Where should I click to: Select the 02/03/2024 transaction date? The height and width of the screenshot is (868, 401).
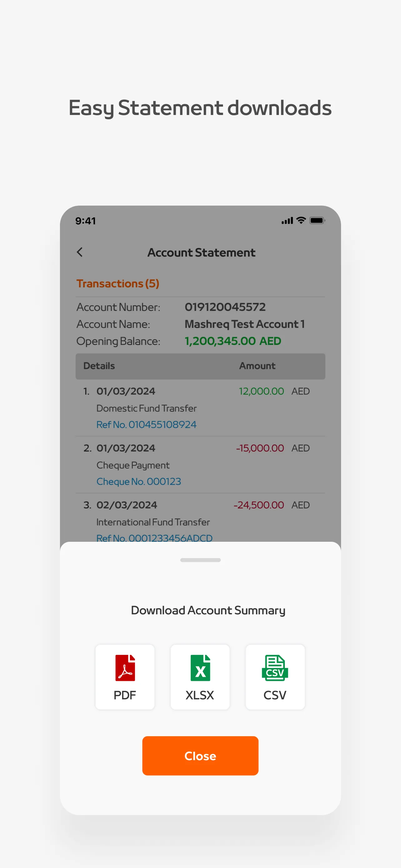click(127, 505)
